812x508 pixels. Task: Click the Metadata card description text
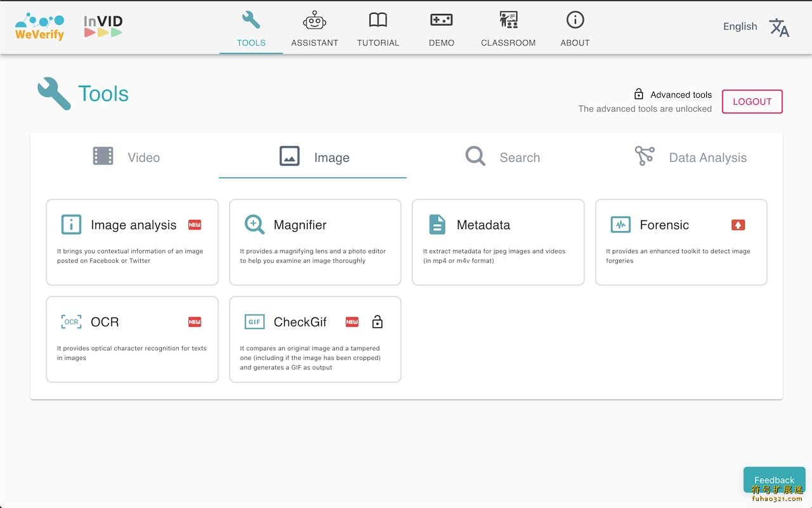point(494,256)
